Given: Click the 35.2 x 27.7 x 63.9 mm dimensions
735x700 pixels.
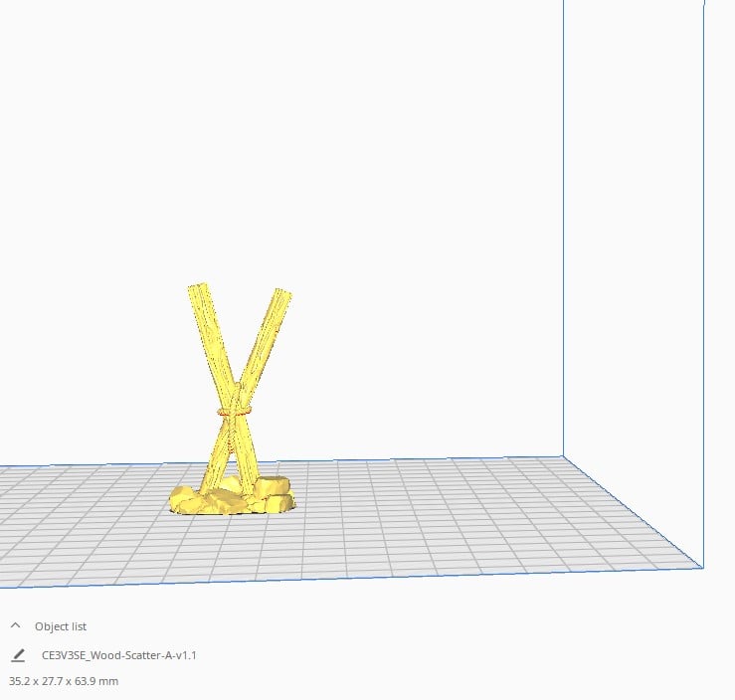Looking at the screenshot, I should click(x=64, y=681).
